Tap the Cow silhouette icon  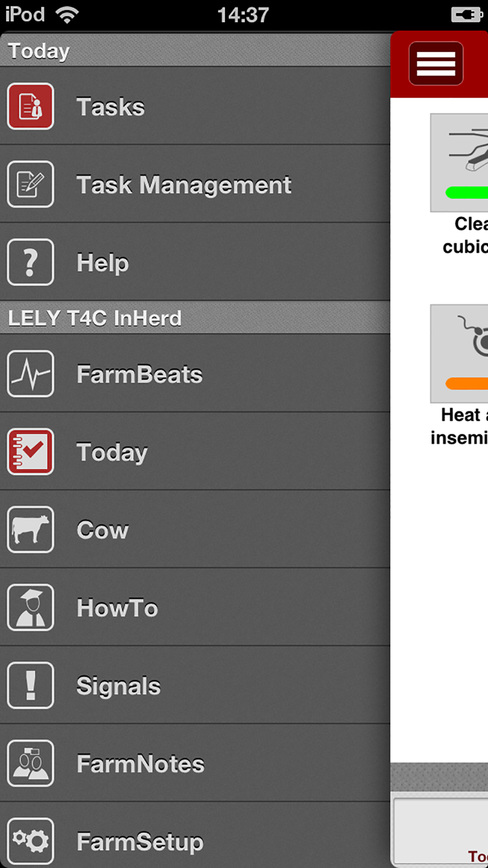pyautogui.click(x=30, y=530)
